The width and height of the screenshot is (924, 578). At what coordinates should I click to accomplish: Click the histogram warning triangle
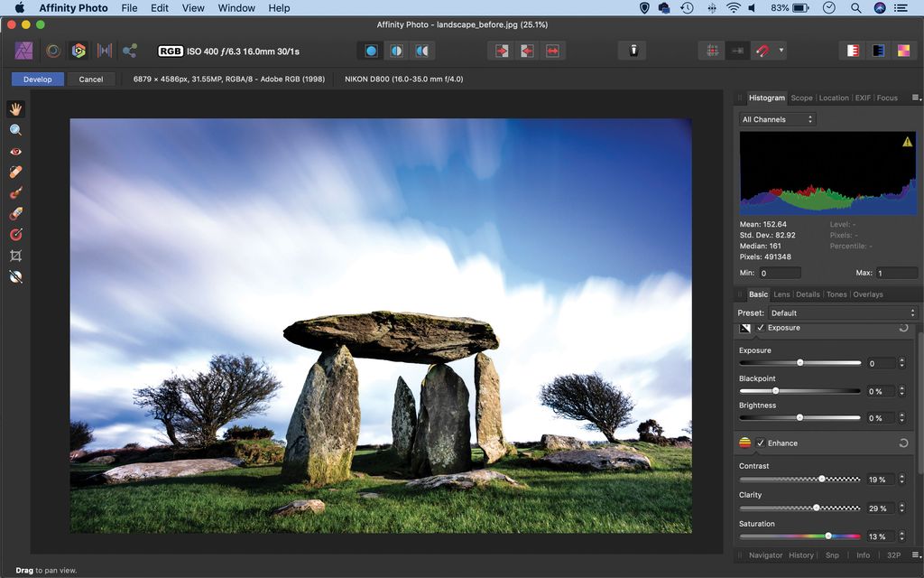[907, 140]
